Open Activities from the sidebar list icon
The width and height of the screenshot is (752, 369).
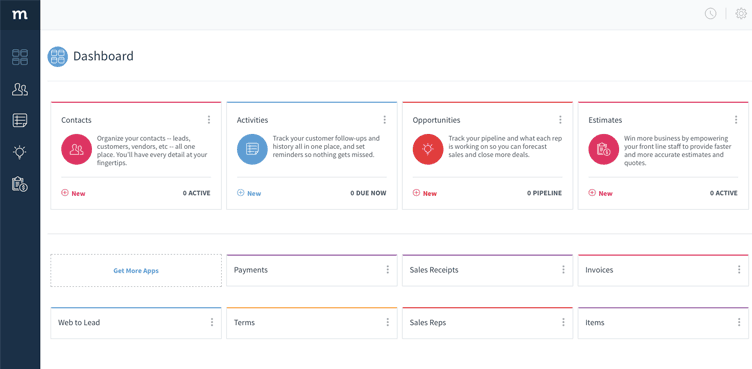tap(20, 120)
